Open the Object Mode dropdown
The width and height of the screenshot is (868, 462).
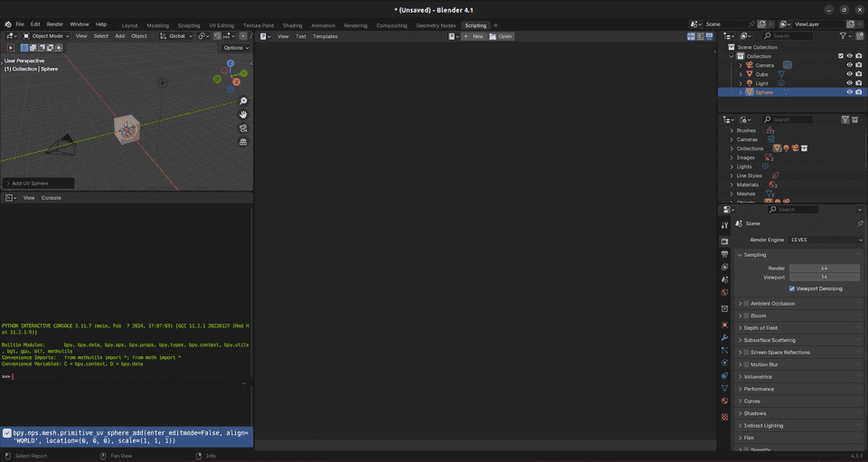45,36
